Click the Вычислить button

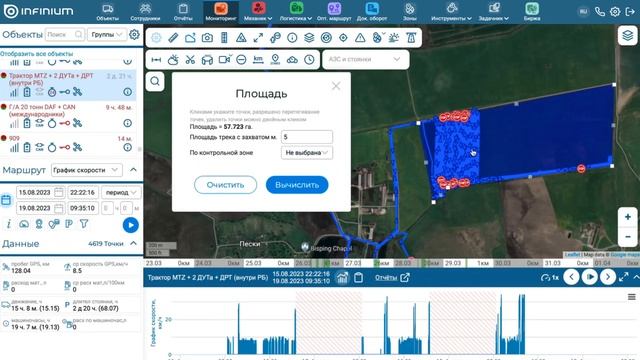pyautogui.click(x=297, y=185)
